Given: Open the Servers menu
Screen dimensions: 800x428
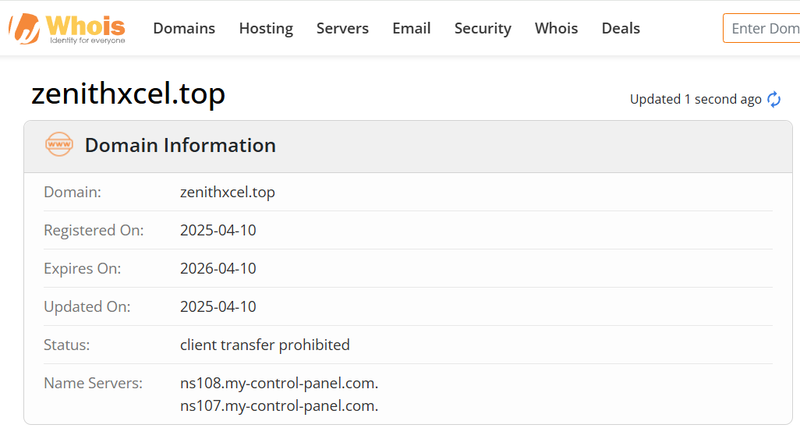Looking at the screenshot, I should [342, 28].
